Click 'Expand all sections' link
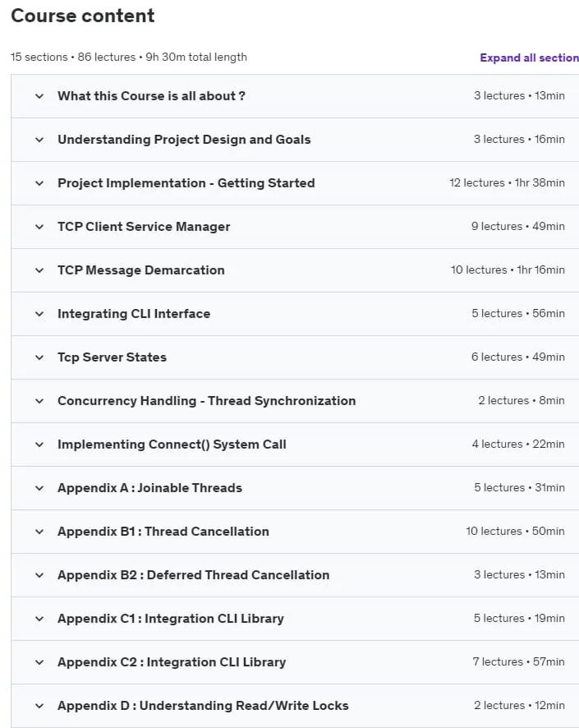Screen dimensions: 579x728 click(530, 58)
